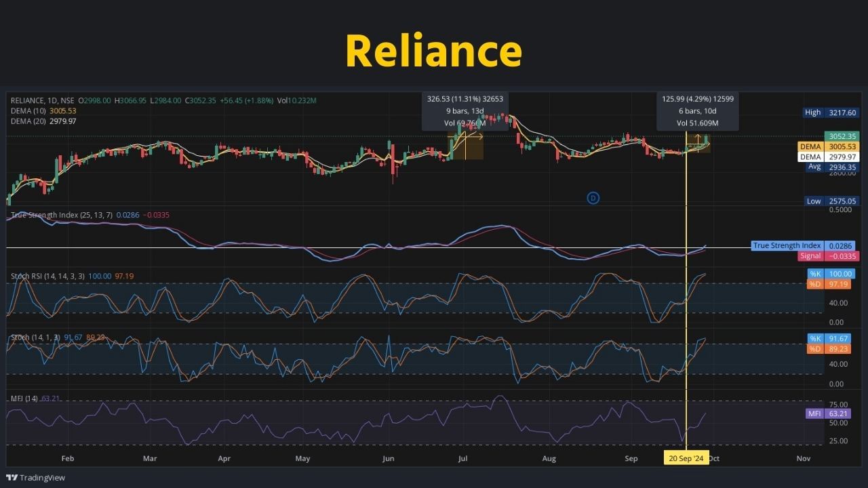Click the Avg 2936.35 price label

click(x=831, y=167)
